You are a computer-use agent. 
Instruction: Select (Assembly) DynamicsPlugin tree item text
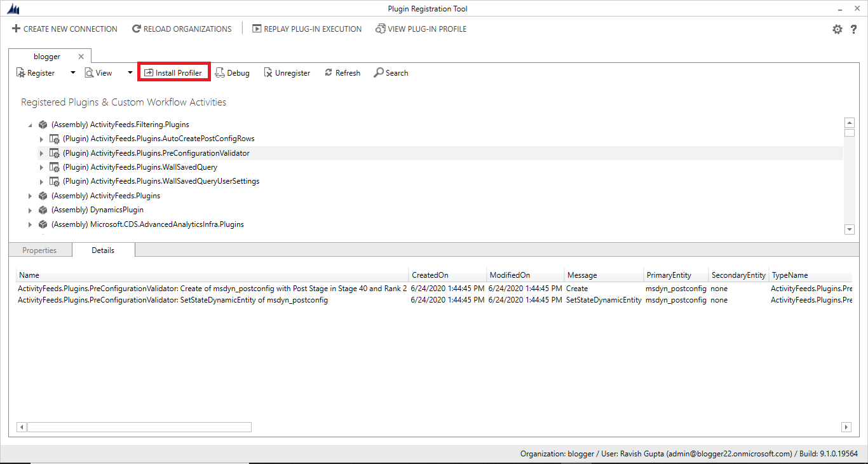tap(97, 210)
